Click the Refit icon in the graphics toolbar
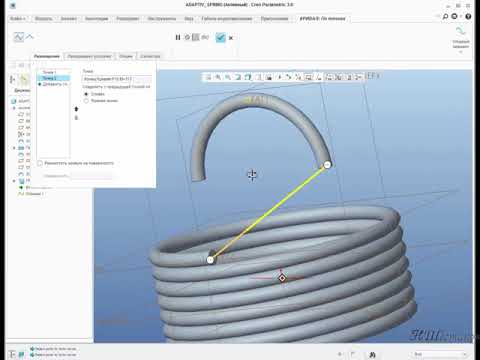480x360 pixels. pos(208,77)
